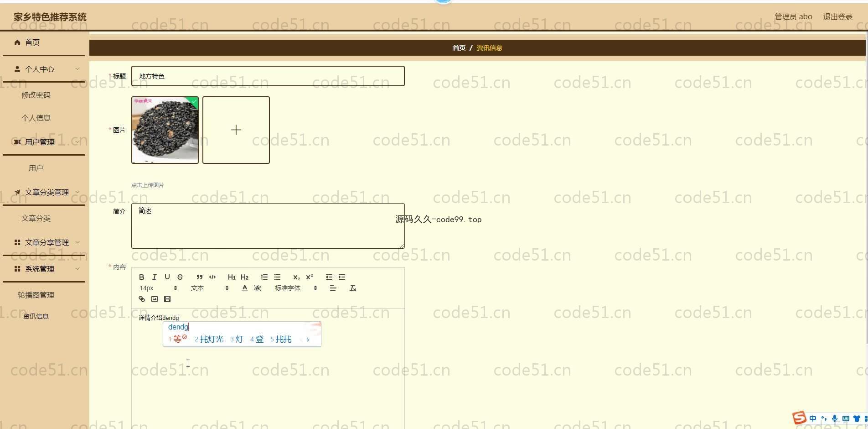Toggle strikethrough formatting in the editor
This screenshot has height=429, width=868.
pos(180,277)
